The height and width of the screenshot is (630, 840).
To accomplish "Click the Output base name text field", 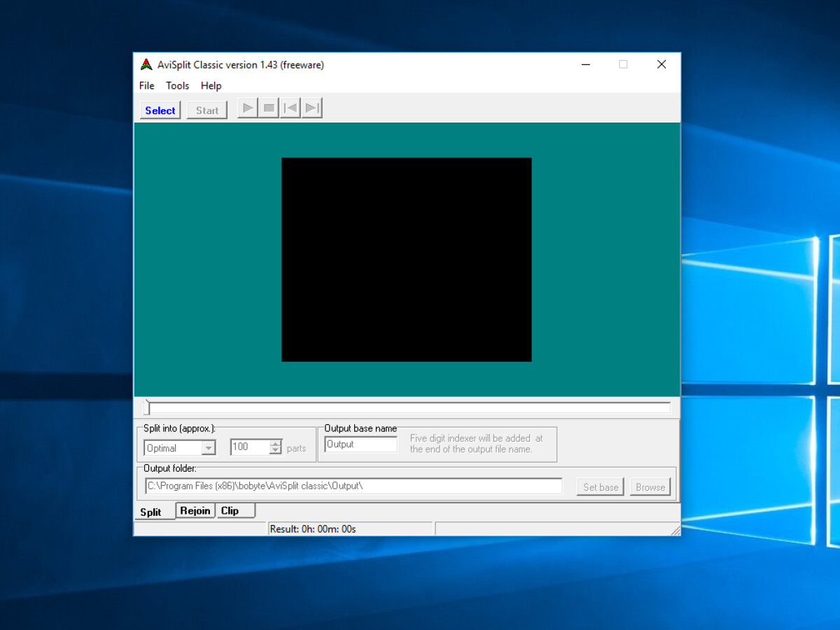I will (361, 444).
